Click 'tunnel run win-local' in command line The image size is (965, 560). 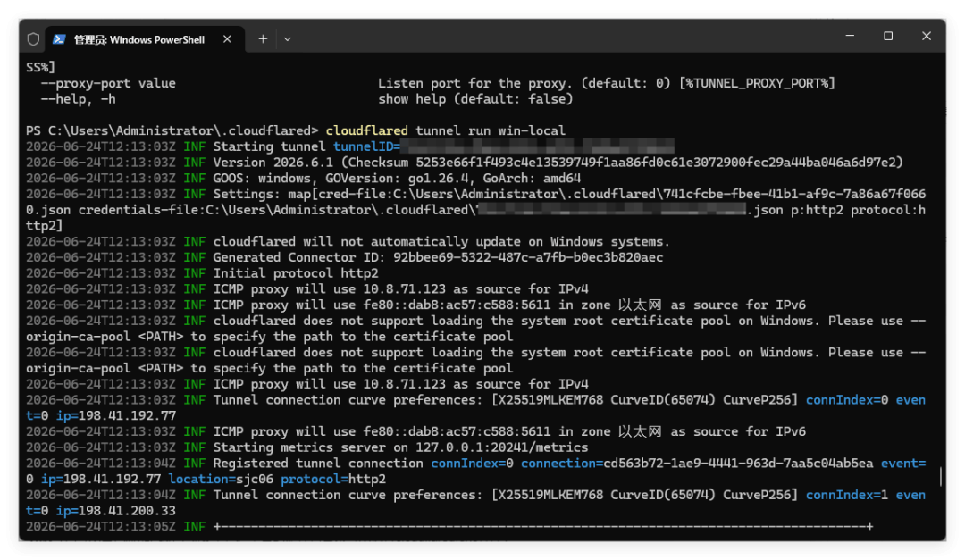491,130
